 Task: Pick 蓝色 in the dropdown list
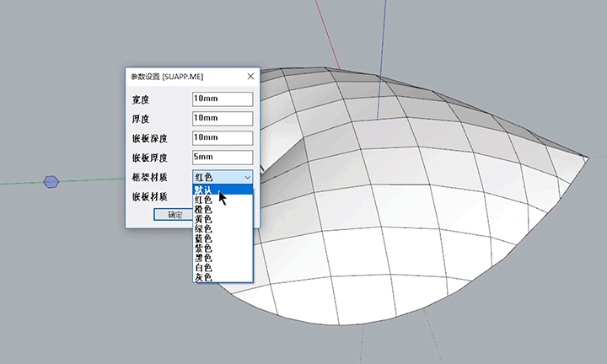(x=223, y=238)
